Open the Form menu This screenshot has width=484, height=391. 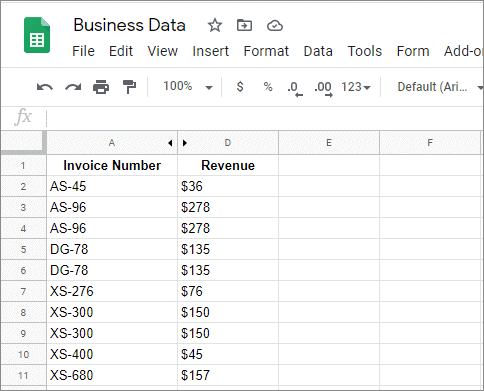pos(413,51)
